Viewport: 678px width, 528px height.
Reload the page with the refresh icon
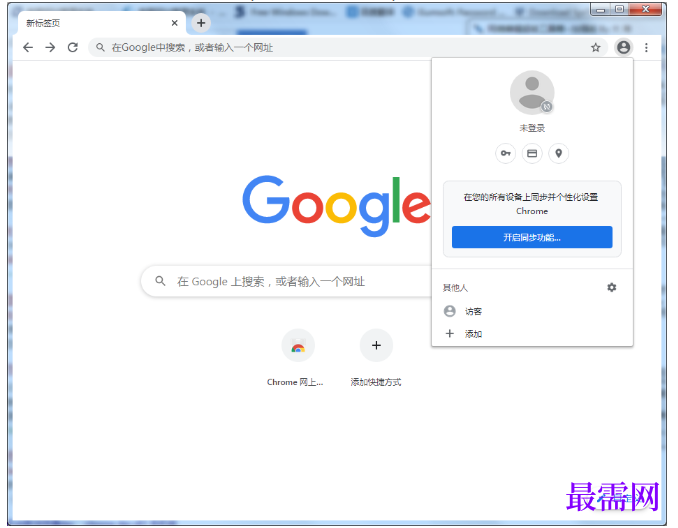click(73, 47)
